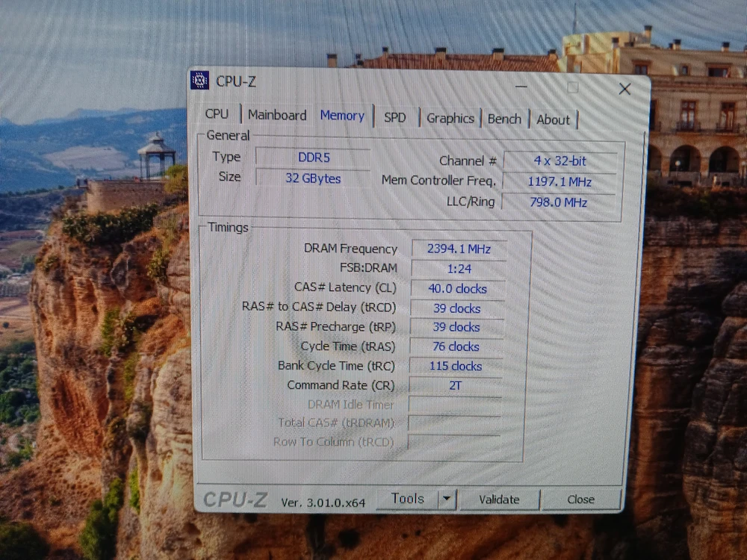Screen dimensions: 747x560
Task: Click the empty Total CAS# (tRDRAM) field
Action: click(x=454, y=423)
